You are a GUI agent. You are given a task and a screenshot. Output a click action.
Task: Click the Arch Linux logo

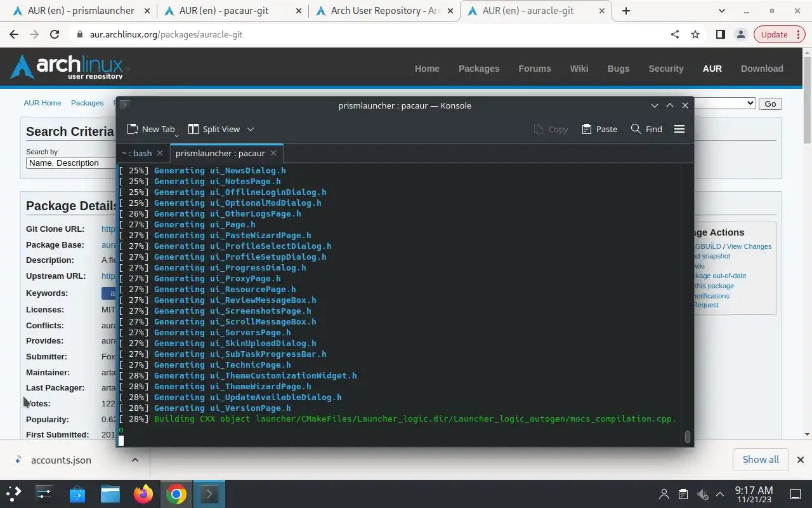pyautogui.click(x=70, y=67)
